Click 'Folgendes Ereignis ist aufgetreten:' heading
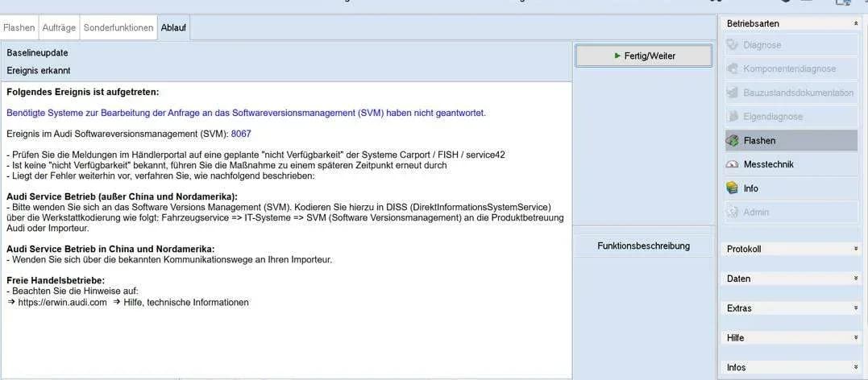 [82, 93]
